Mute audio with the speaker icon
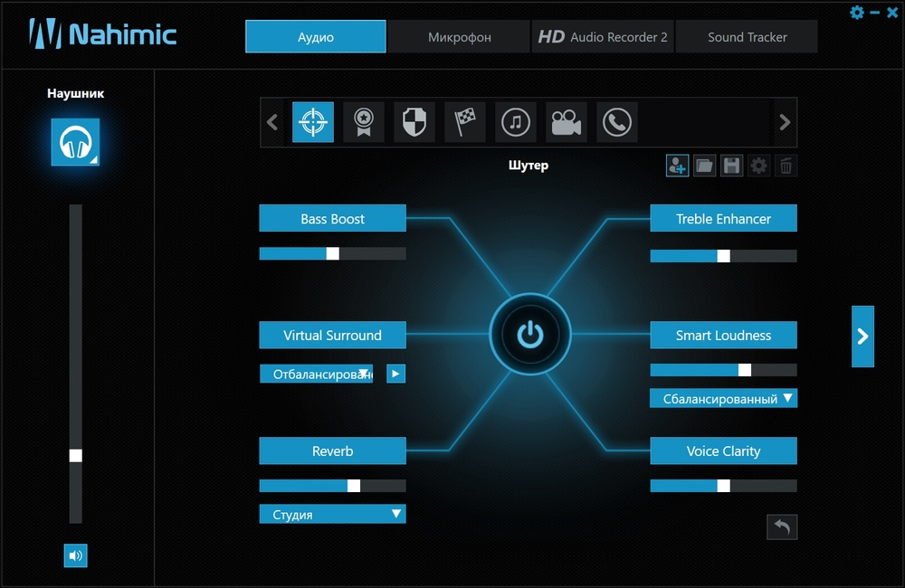Screen dimensions: 905x588 [x=76, y=555]
